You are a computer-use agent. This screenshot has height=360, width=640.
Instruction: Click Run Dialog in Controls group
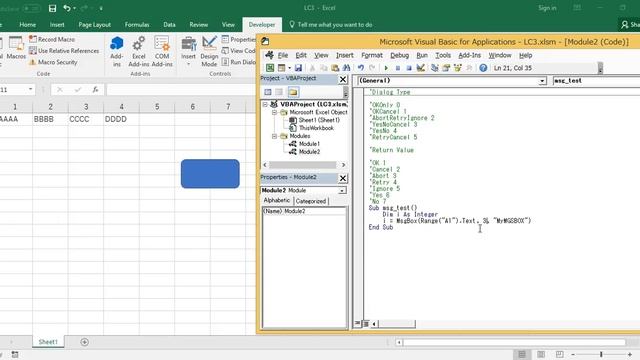point(239,62)
